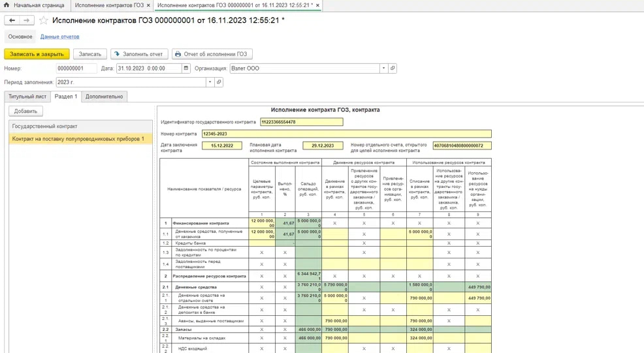644x353 pixels.
Task: Click Номер контракта field 12345-2023
Action: (346, 134)
